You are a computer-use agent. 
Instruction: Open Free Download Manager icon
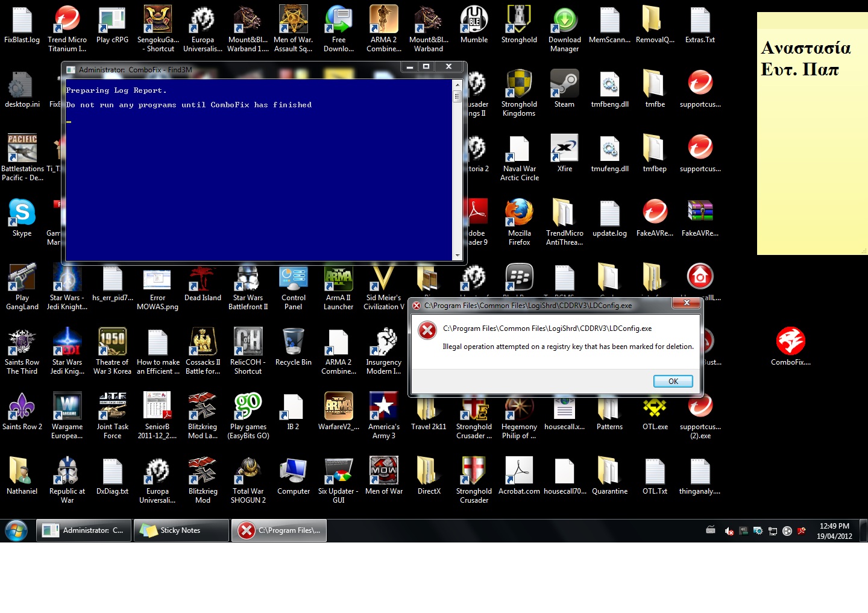(x=339, y=28)
